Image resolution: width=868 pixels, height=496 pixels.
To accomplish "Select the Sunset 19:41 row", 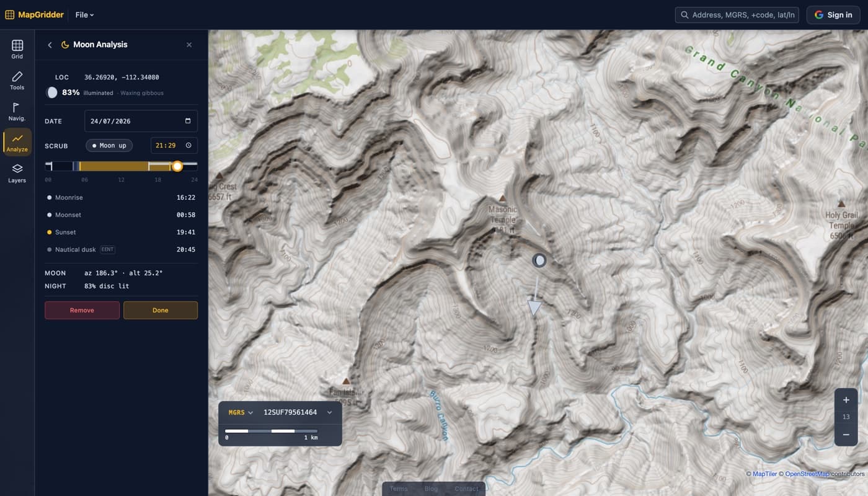I will [121, 232].
